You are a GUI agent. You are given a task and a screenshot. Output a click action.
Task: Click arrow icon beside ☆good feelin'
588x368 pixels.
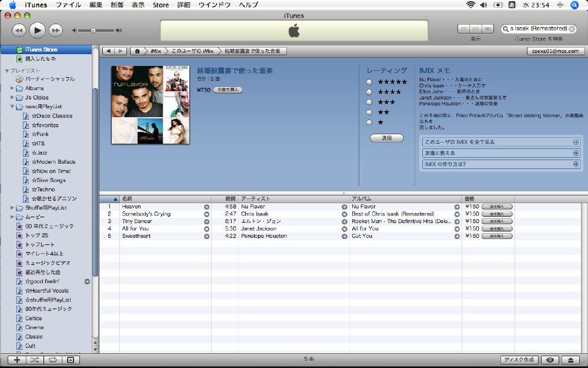[x=87, y=281]
